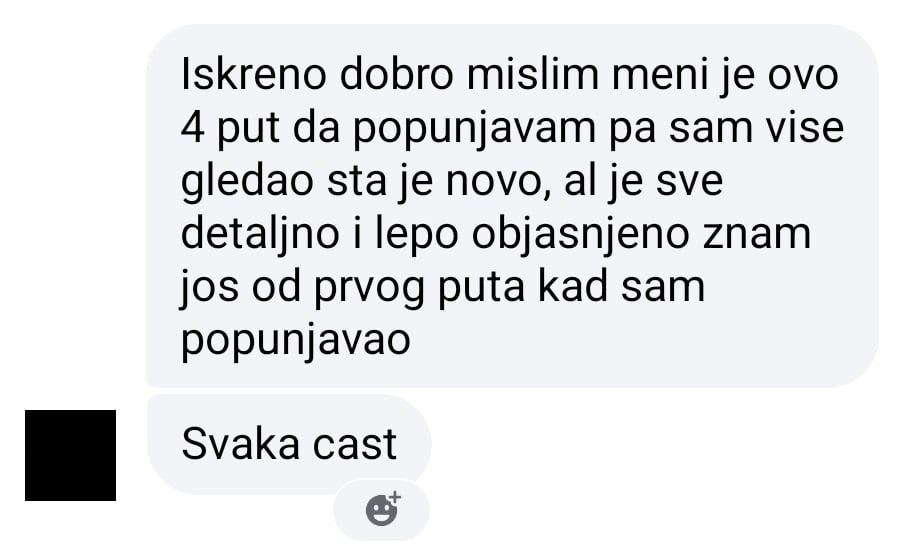Select the "Svaka cast" message bubble
This screenshot has height=554, width=899.
point(289,444)
